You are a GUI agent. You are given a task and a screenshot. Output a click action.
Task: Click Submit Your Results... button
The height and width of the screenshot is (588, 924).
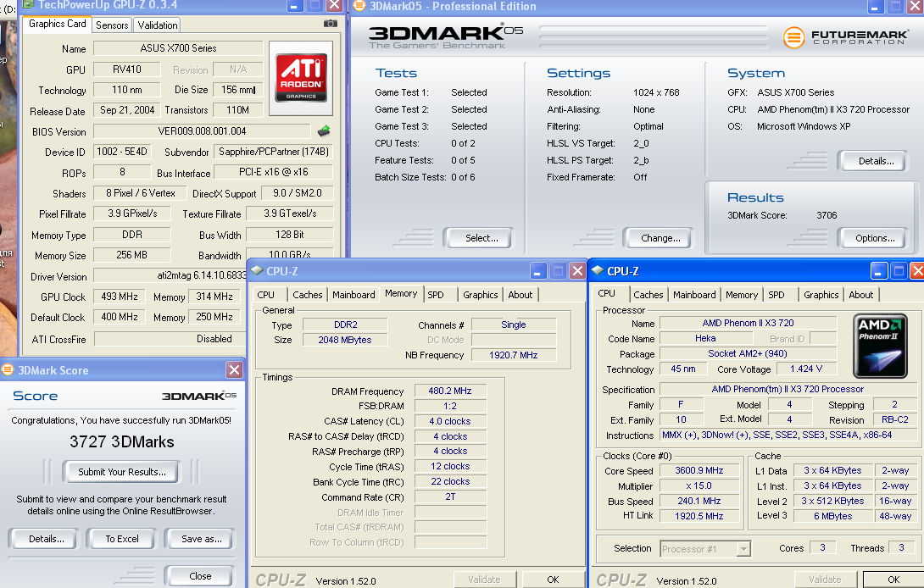121,472
